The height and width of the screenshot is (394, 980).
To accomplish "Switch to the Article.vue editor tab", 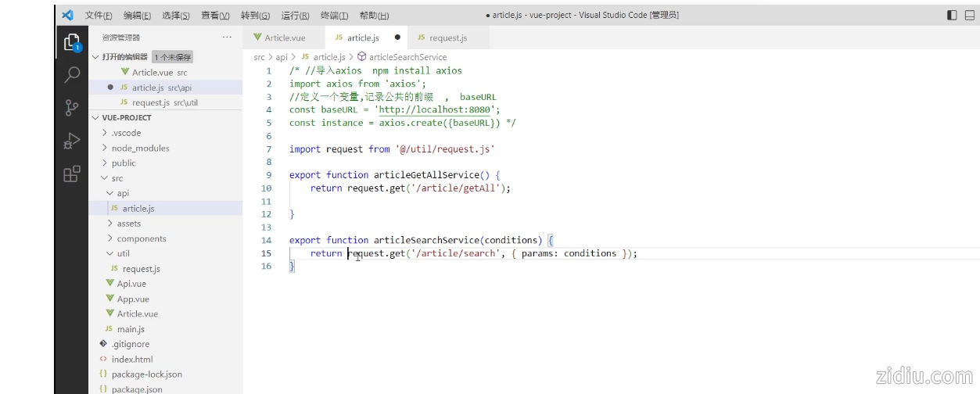I will coord(284,38).
